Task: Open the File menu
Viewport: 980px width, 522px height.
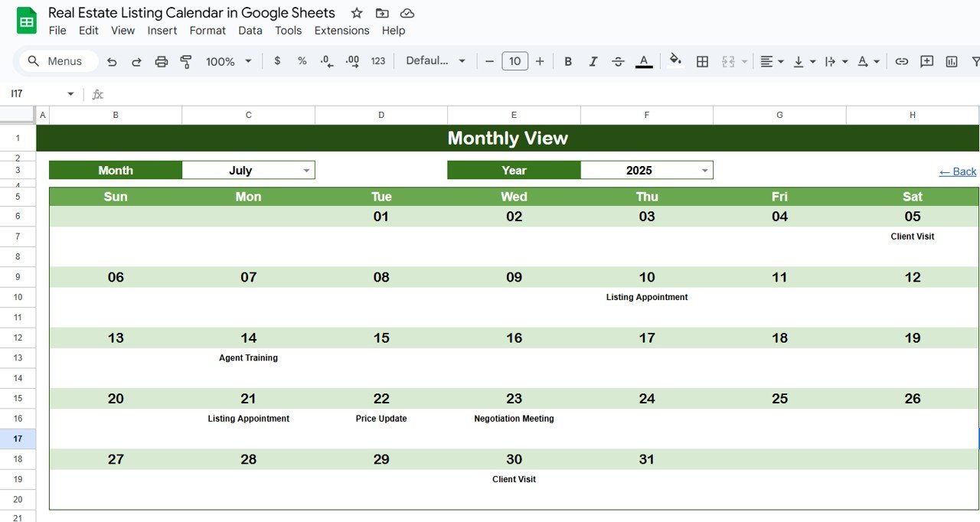Action: tap(57, 31)
